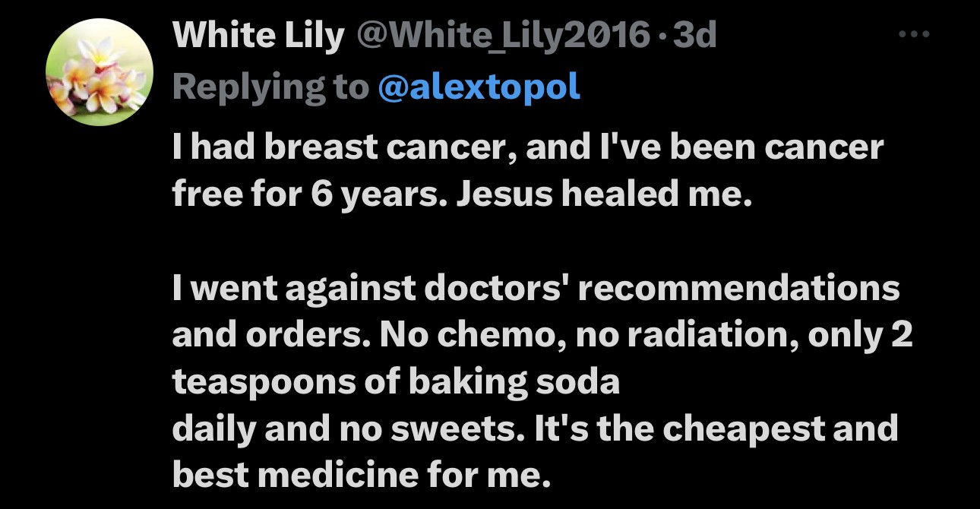Go to the @alextopol mention link

[479, 88]
